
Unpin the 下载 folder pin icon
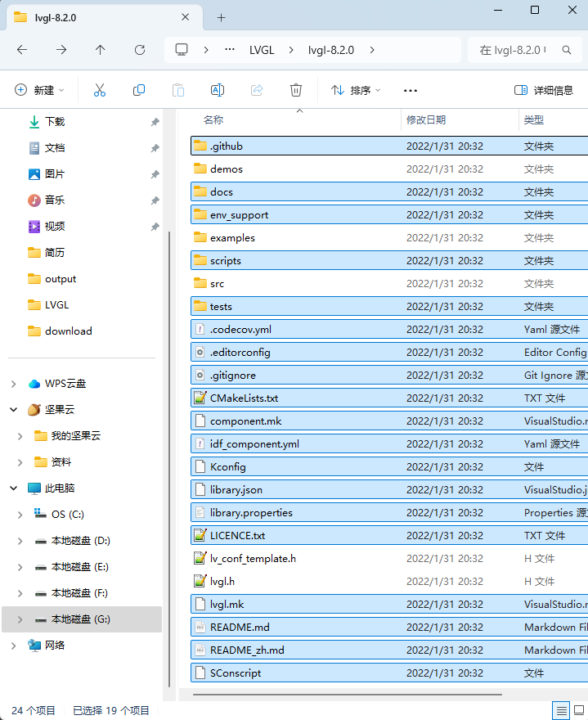155,122
